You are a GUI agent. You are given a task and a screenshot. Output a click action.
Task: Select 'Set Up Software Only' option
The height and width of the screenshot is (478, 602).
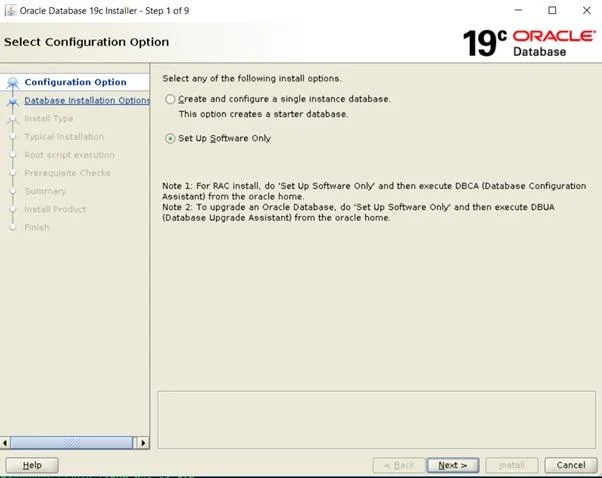point(170,138)
